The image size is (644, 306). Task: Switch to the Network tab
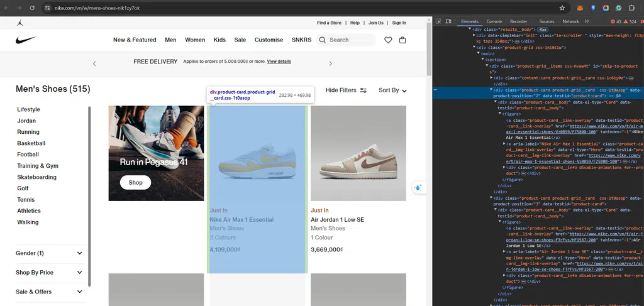point(570,21)
